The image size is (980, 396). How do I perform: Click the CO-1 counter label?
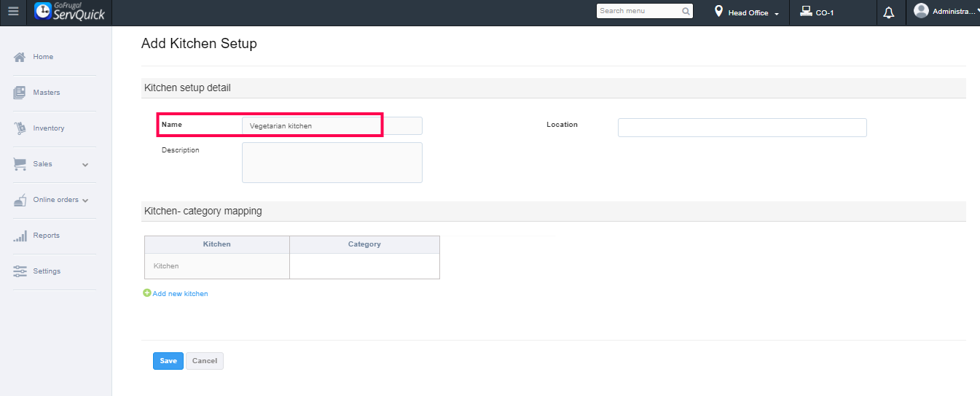(825, 13)
